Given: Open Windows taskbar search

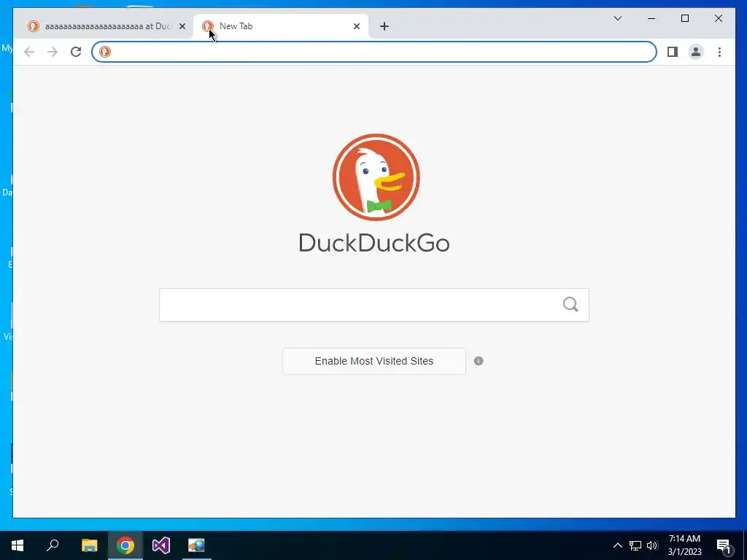Looking at the screenshot, I should point(53,545).
